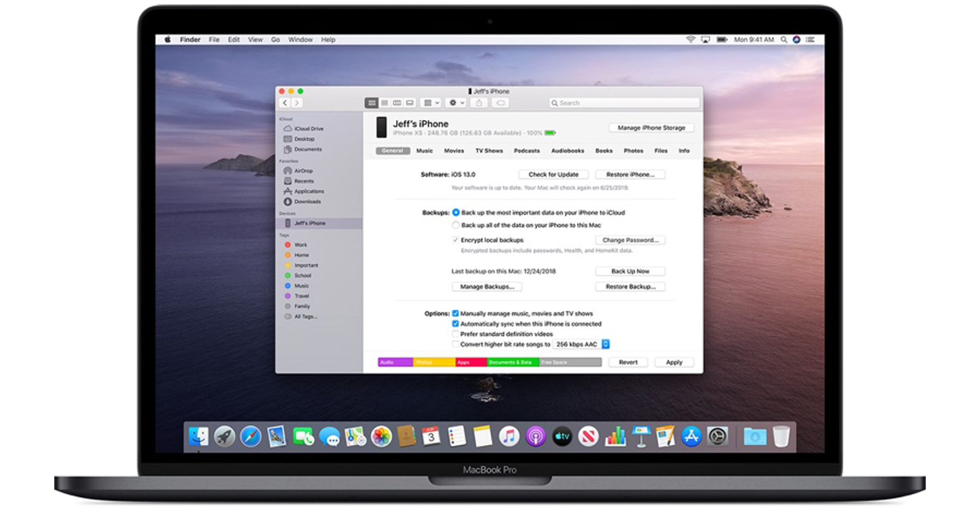The height and width of the screenshot is (512, 980).
Task: Go back in Finder window
Action: pyautogui.click(x=285, y=103)
